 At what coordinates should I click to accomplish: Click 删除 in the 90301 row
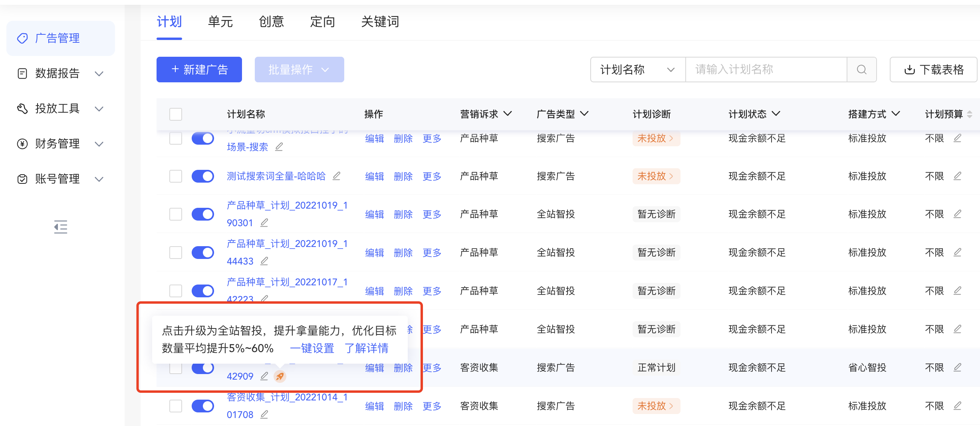(403, 215)
